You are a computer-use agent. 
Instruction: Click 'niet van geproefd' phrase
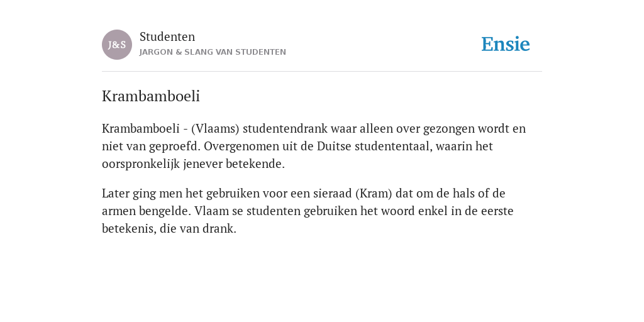click(151, 146)
